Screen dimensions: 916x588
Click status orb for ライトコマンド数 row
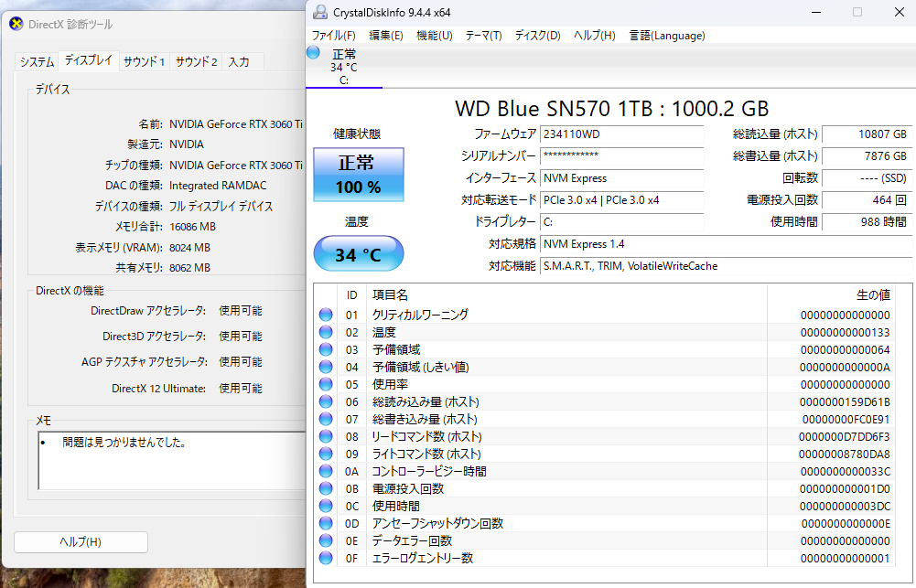click(x=326, y=454)
